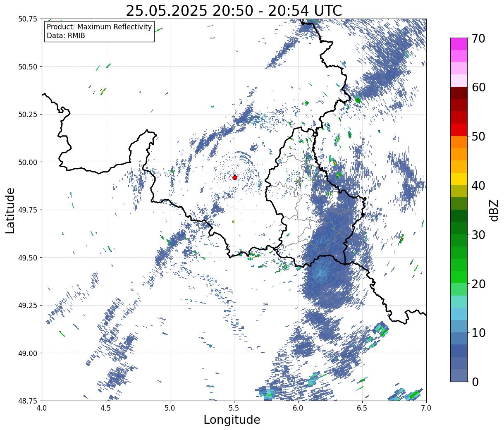Select the 'Data: RMIB' text line

66,36
